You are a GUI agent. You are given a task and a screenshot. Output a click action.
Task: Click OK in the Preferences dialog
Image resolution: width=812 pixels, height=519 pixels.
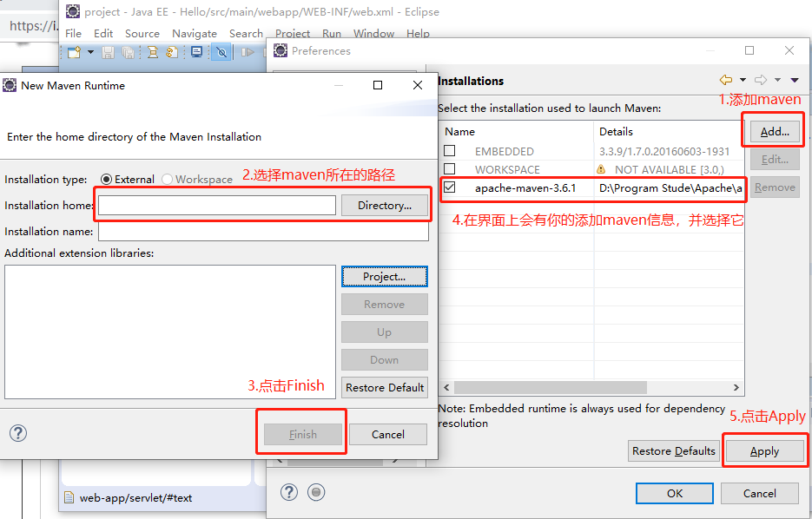pyautogui.click(x=674, y=493)
